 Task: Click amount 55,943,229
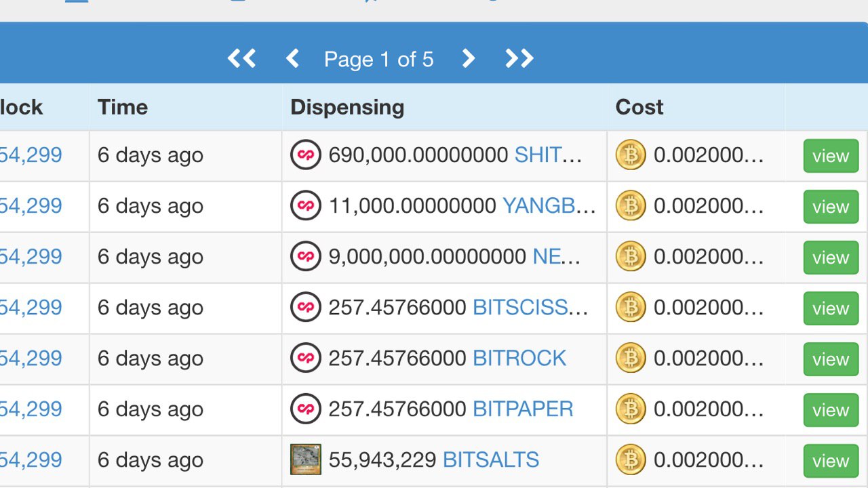click(x=382, y=460)
